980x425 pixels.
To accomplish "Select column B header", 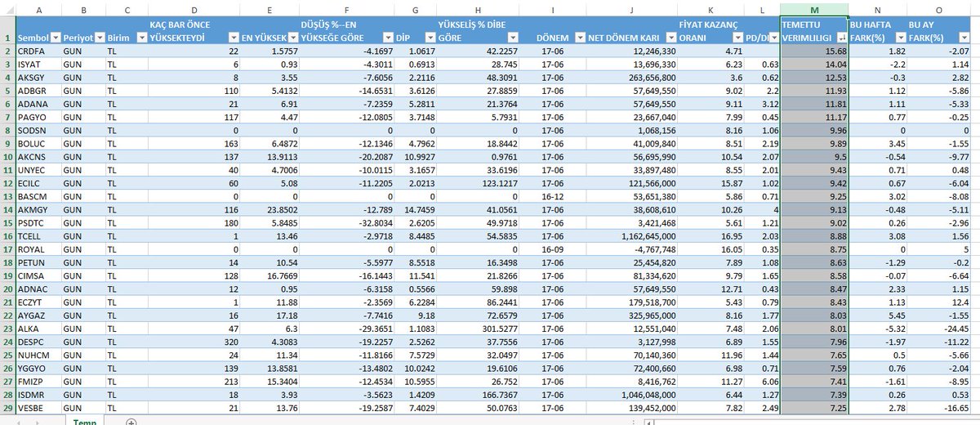I will pyautogui.click(x=84, y=9).
